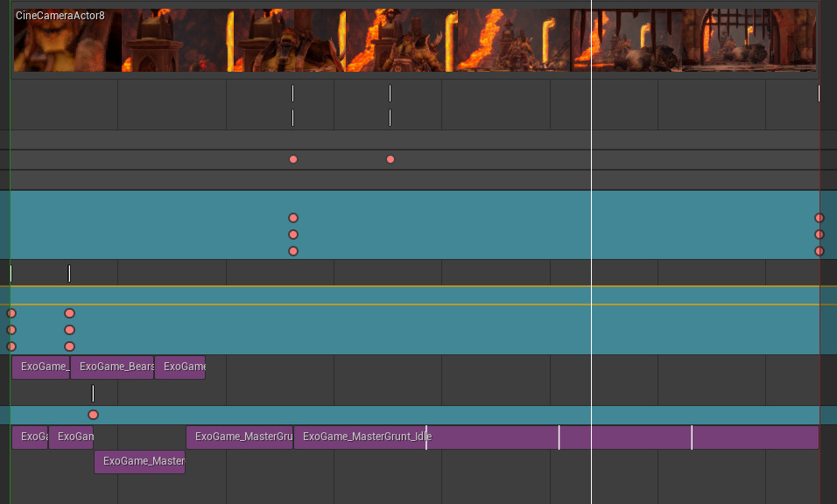The width and height of the screenshot is (837, 504).
Task: Click the upper orange horizontal line across the timeline
Action: point(420,286)
